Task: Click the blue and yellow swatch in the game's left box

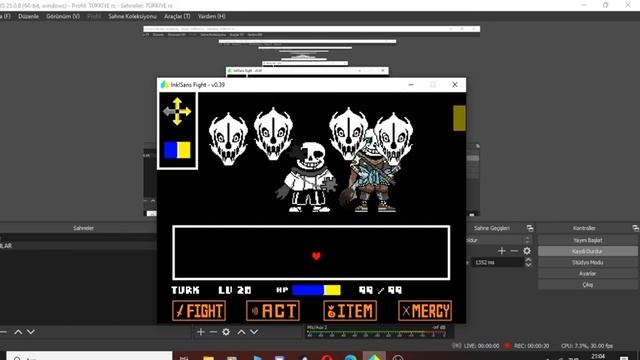Action: (177, 150)
